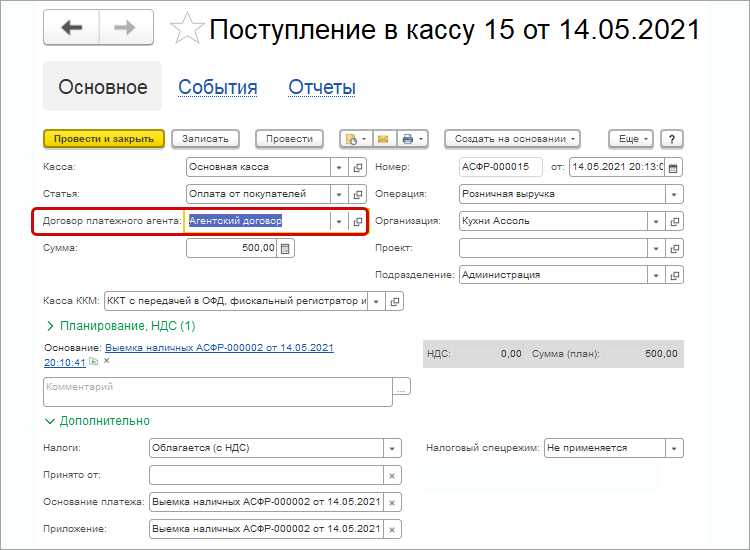Click the Приложение input field
The width and height of the screenshot is (750, 550).
click(266, 529)
